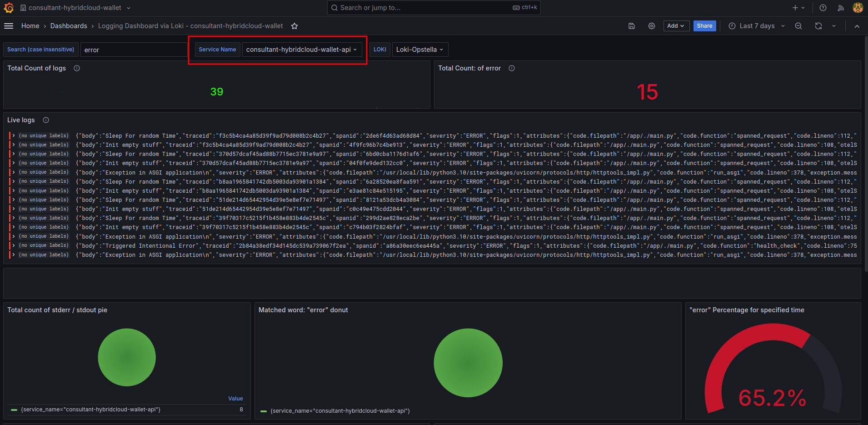This screenshot has width=868, height=425.
Task: Click the green matched word donut chart
Action: (468, 363)
